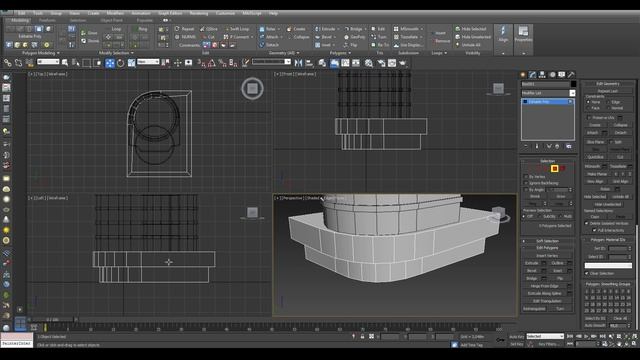Screen dimensions: 640x360
Task: Open the Graph Editors menu
Action: click(x=170, y=13)
